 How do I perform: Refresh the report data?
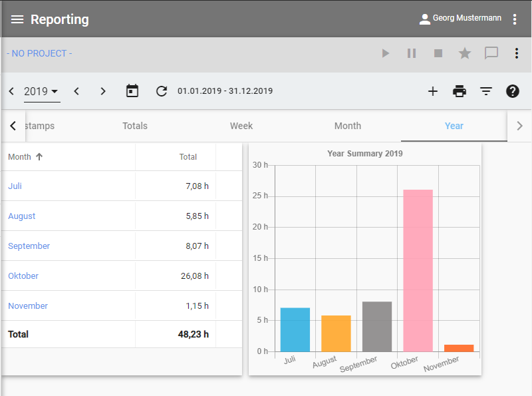(x=162, y=91)
